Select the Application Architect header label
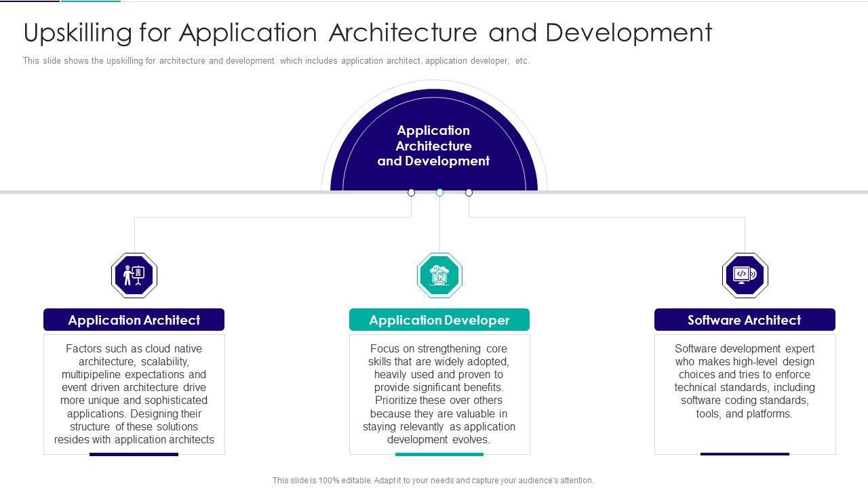Viewport: 868px width, 488px height. pos(134,320)
